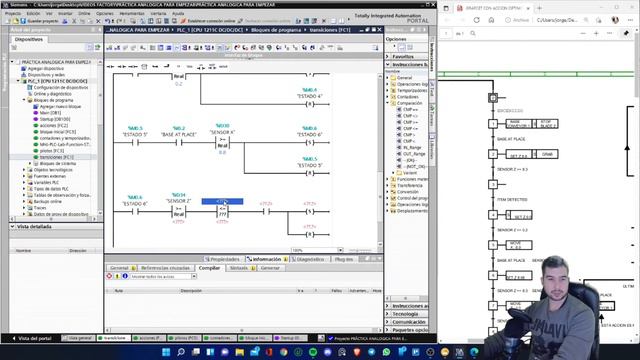This screenshot has height=360, width=640.
Task: Collapse the Bloques de programa folder
Action: [24, 100]
